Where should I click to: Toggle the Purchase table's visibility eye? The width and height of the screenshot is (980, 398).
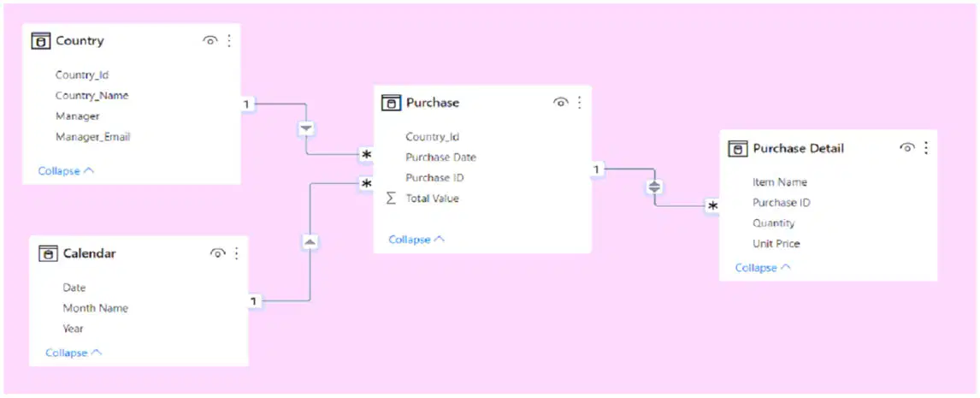pos(561,103)
